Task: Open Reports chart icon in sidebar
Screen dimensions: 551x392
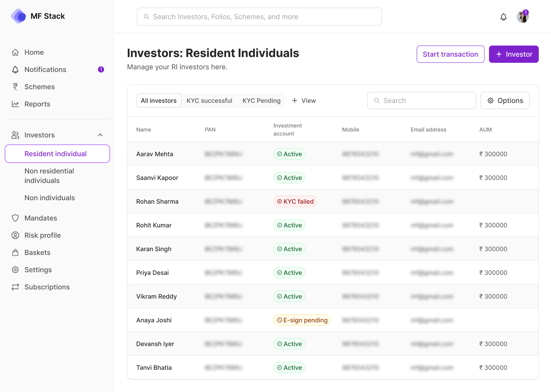Action: (15, 104)
